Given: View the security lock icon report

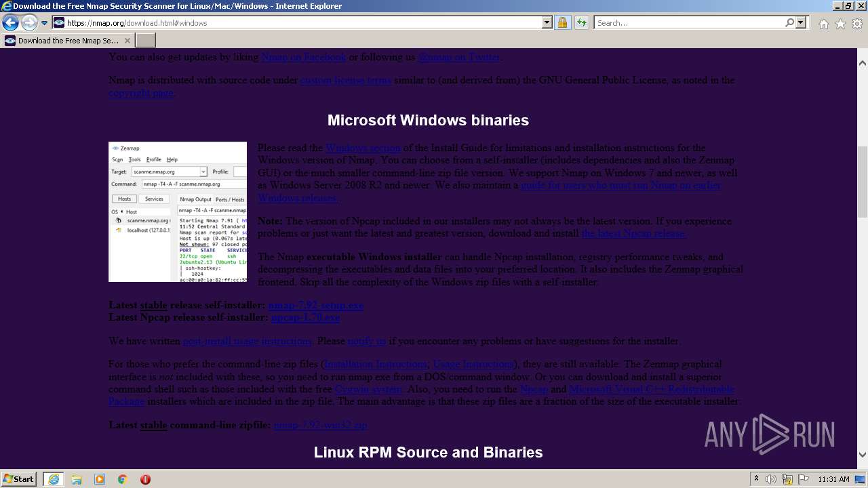Looking at the screenshot, I should click(x=562, y=22).
